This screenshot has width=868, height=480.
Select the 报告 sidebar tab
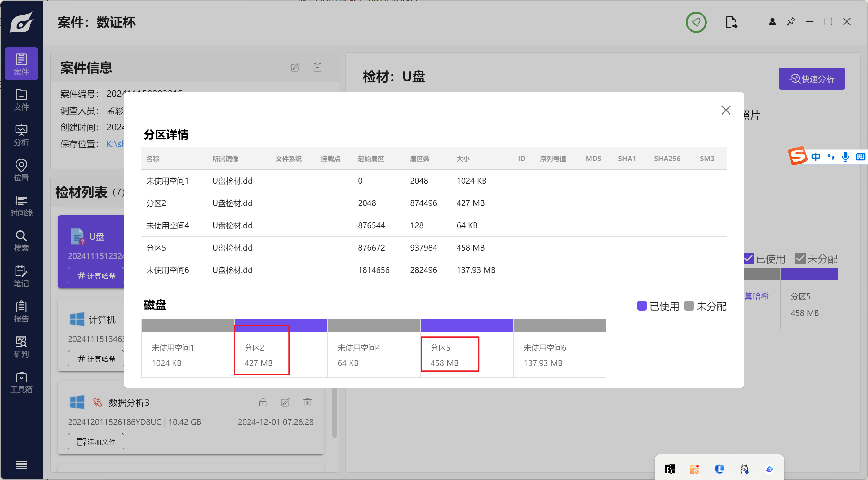(21, 312)
